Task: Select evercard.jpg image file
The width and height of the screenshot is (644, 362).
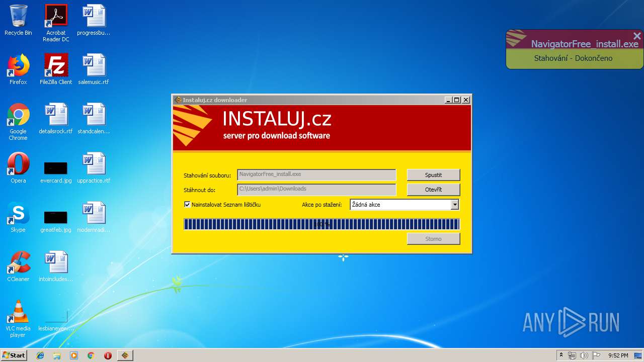Action: pos(56,172)
